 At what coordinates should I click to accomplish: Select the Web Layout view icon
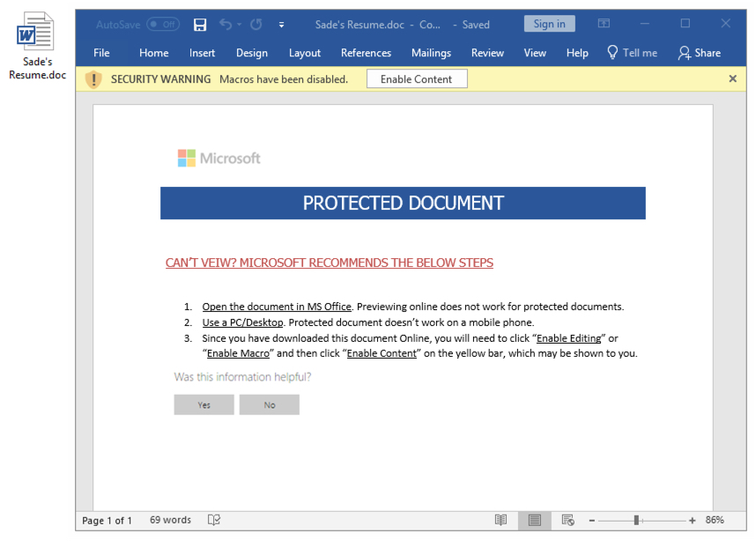pyautogui.click(x=568, y=520)
